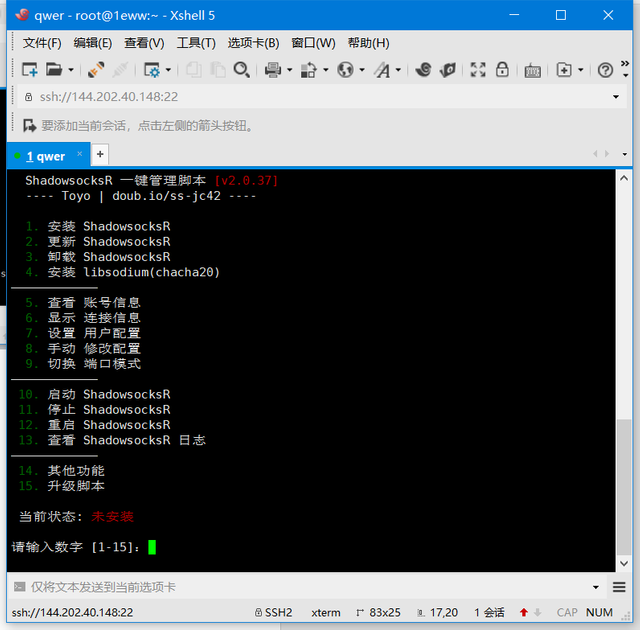This screenshot has width=640, height=630.
Task: Expand the toolbar overflow chevron
Action: click(x=625, y=69)
